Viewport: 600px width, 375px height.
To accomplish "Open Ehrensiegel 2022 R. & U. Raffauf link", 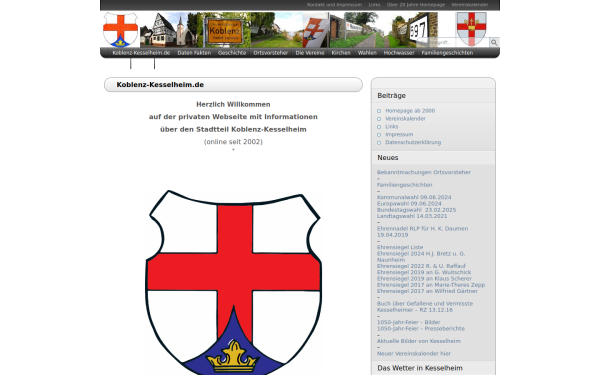I will (421, 266).
